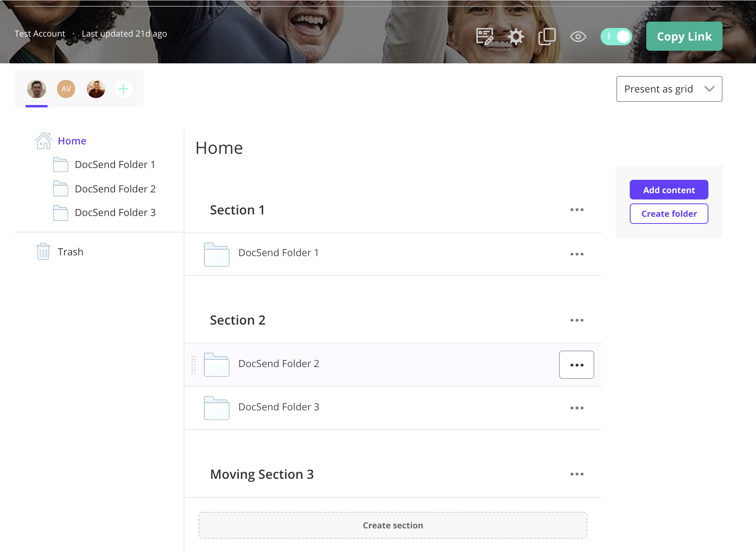
Task: Open the edit form icon in header
Action: [x=485, y=37]
